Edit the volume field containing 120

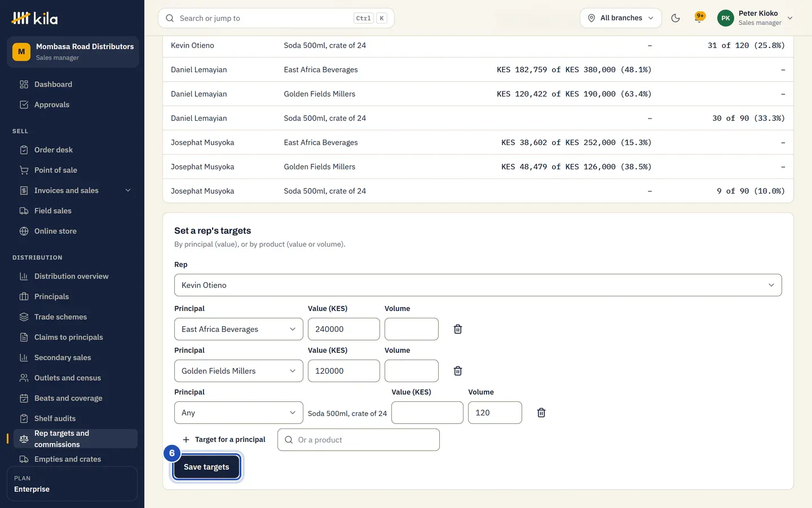(x=495, y=413)
